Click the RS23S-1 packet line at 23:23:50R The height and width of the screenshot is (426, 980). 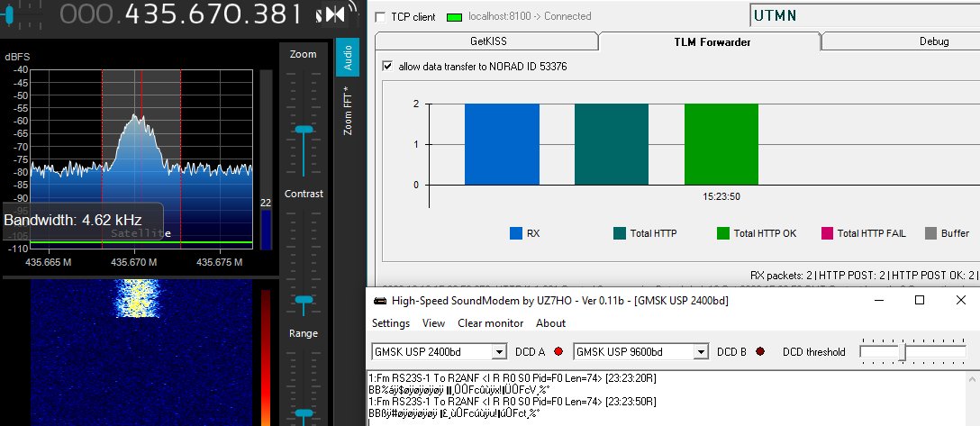click(513, 401)
